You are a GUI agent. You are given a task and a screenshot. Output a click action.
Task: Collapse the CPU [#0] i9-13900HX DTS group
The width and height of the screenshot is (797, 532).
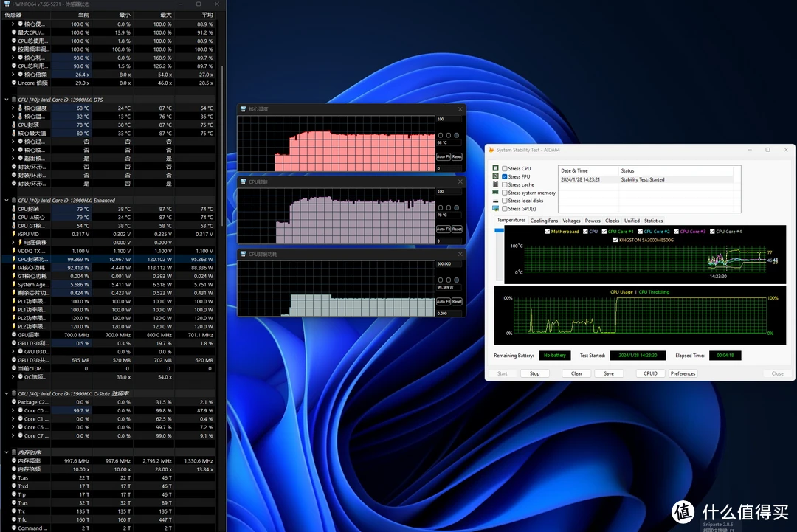(6, 100)
